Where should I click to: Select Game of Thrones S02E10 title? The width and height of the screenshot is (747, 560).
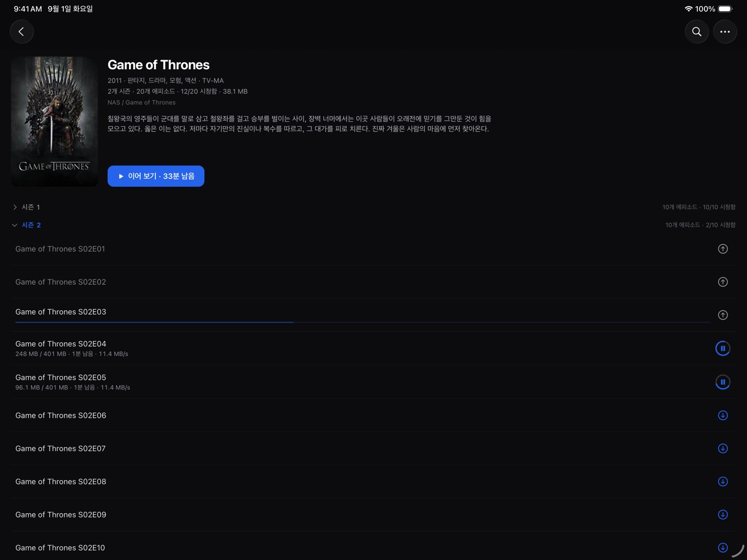[60, 548]
